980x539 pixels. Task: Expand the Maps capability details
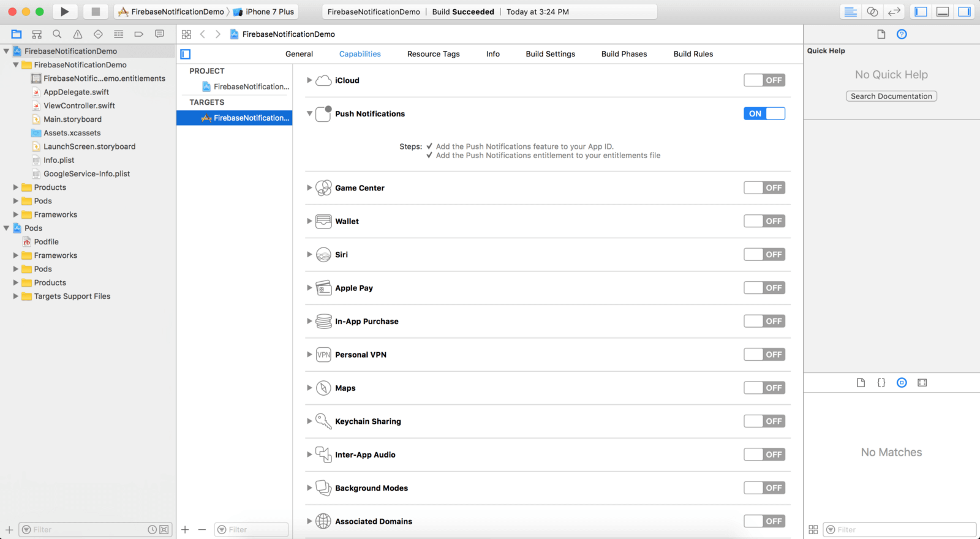point(309,388)
